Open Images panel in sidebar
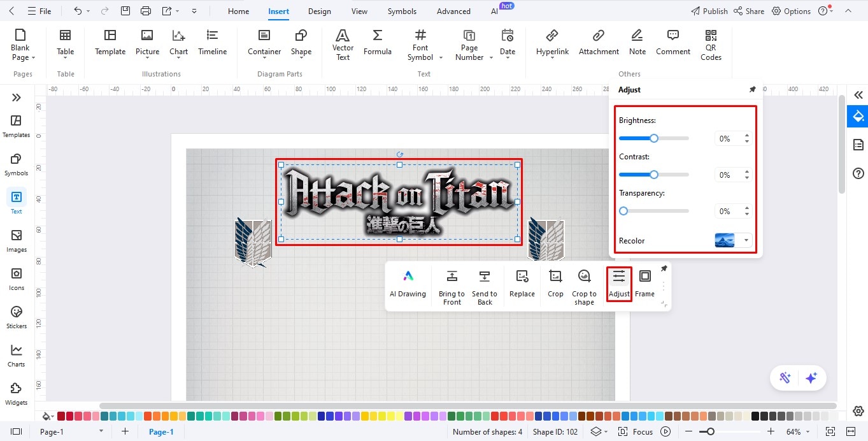This screenshot has width=868, height=441. 17,241
